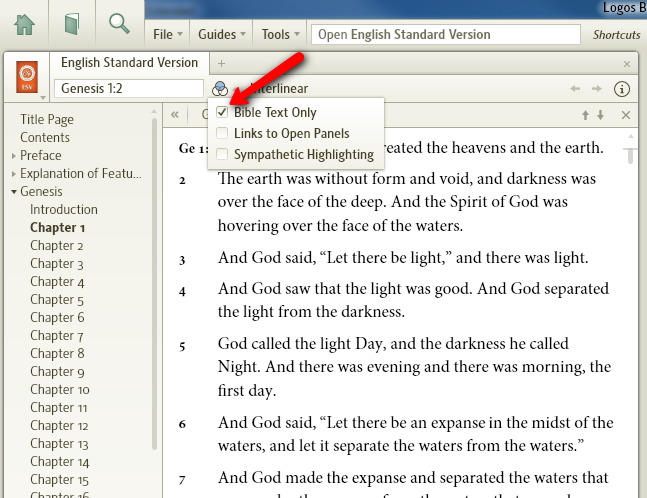Screen dimensions: 647x498
Task: Open Genesis Introduction
Action: (x=64, y=210)
